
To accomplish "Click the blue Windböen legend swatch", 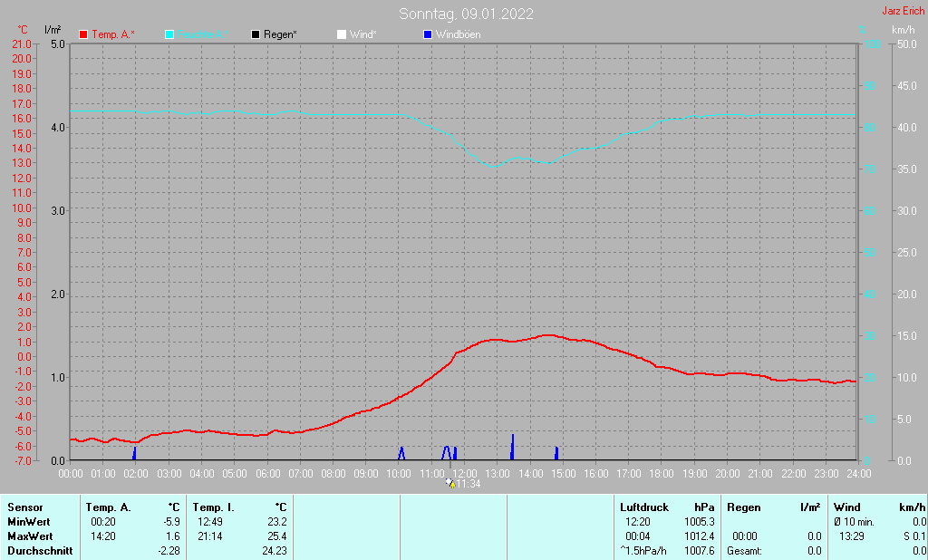I will pyautogui.click(x=428, y=35).
